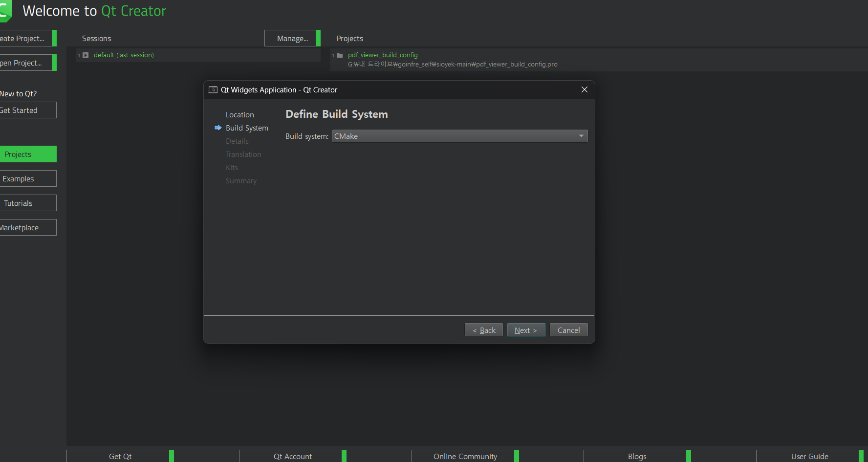Select Summary step in wizard
The width and height of the screenshot is (868, 462).
coord(241,180)
